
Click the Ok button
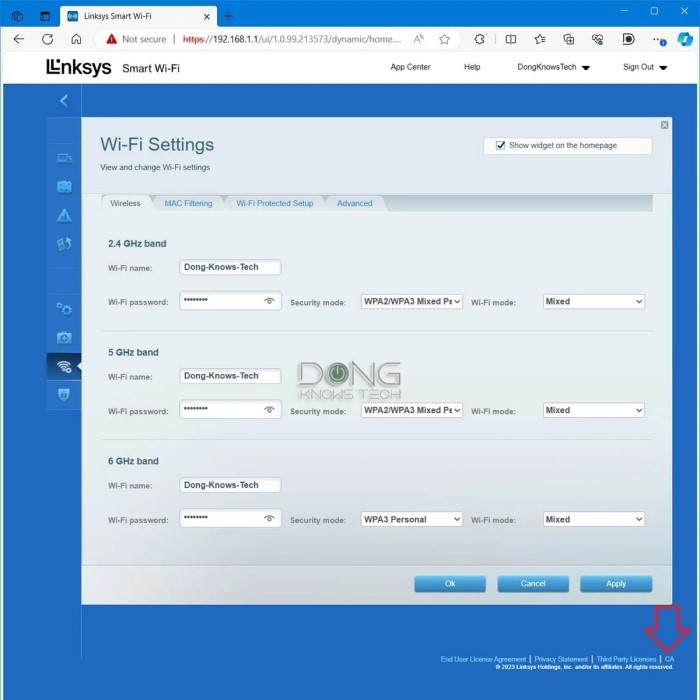click(x=450, y=583)
